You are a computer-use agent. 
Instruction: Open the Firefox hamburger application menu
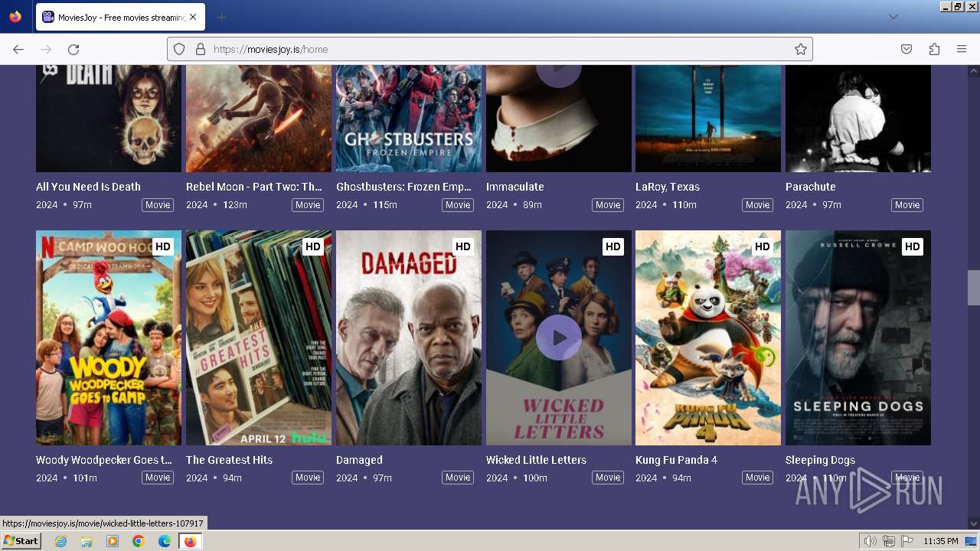[962, 49]
